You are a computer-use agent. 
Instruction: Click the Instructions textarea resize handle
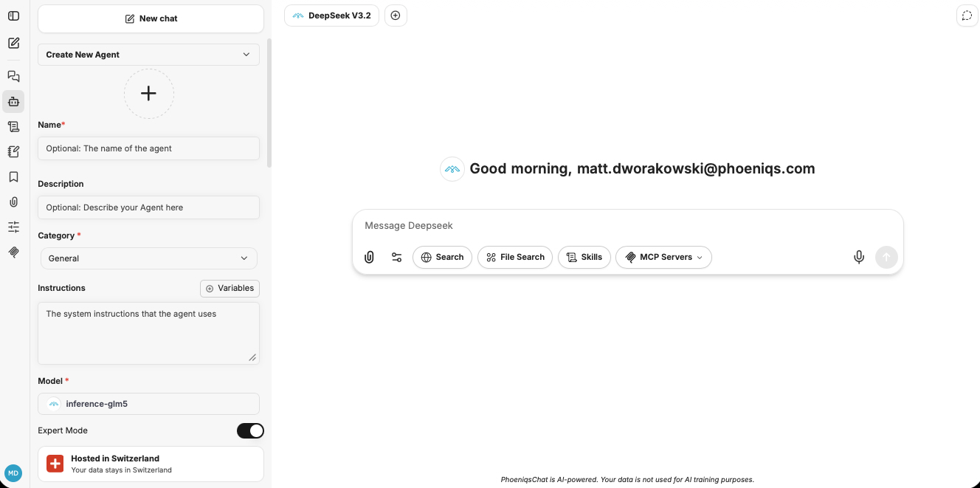tap(252, 357)
